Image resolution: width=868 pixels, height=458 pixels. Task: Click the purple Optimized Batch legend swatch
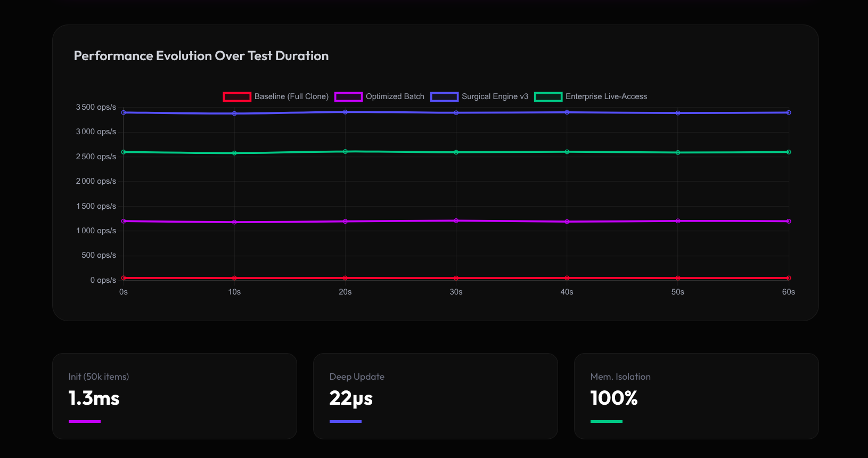point(348,97)
